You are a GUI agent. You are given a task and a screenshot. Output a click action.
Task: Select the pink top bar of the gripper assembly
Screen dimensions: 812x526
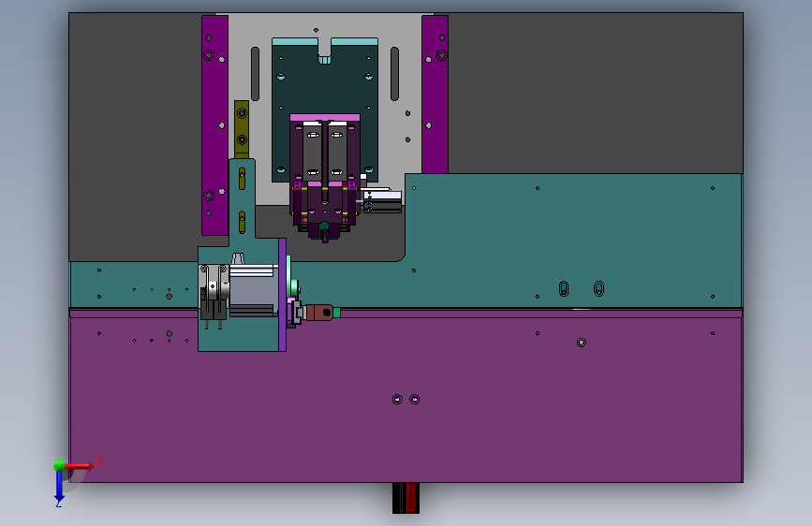(x=325, y=118)
